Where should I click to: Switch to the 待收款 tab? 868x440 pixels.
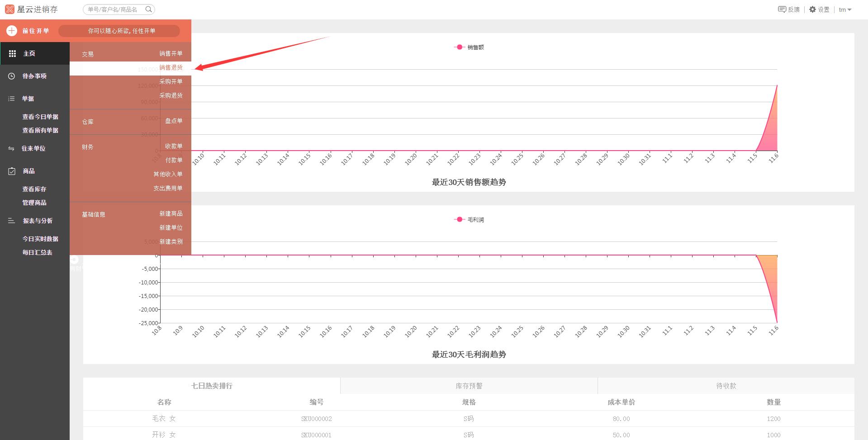click(726, 386)
